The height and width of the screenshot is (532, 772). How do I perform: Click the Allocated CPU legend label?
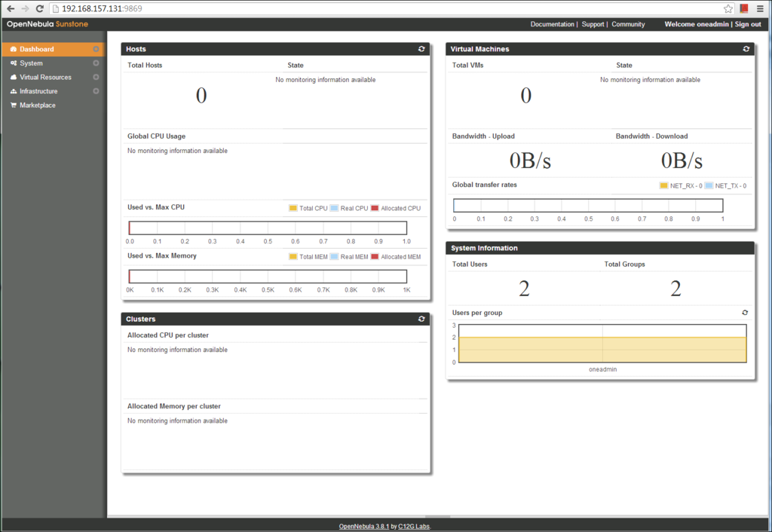[401, 208]
